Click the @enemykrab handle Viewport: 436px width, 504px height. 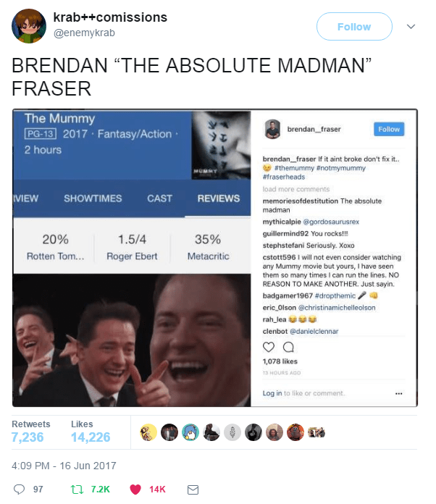pos(84,33)
